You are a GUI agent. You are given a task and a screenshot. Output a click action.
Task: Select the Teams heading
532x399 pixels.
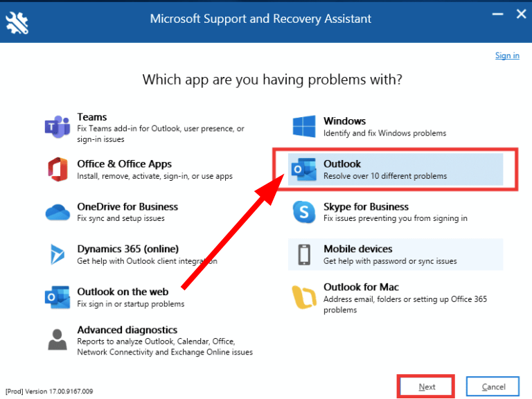[x=92, y=117]
